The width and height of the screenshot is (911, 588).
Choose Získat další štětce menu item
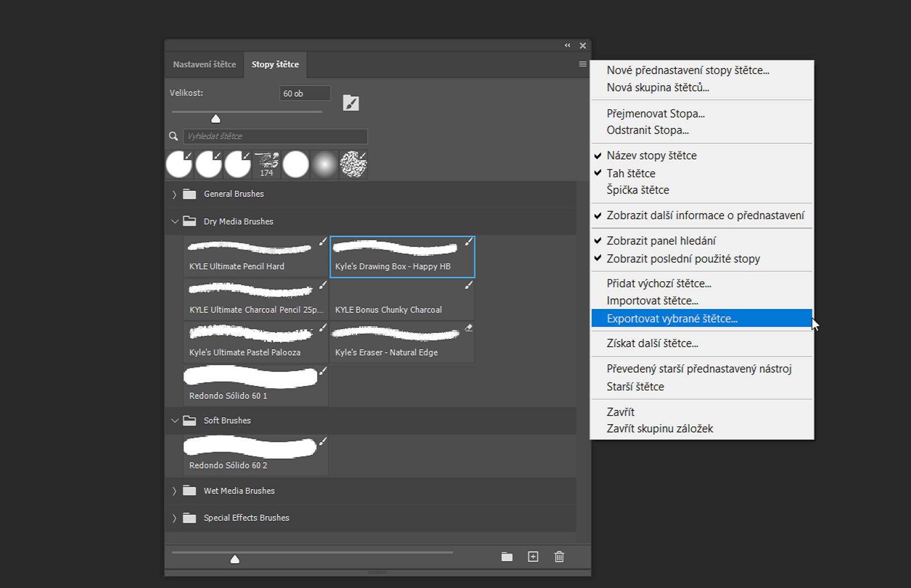(701, 343)
